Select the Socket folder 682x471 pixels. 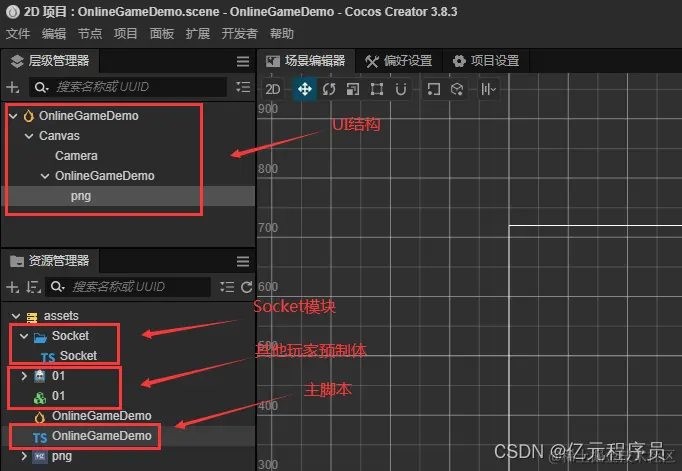tap(70, 336)
